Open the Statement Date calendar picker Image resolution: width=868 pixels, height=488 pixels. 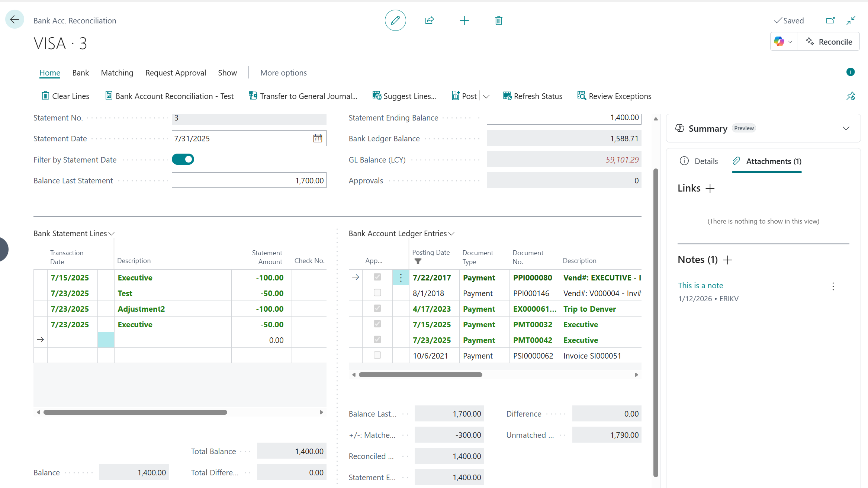pyautogui.click(x=318, y=138)
